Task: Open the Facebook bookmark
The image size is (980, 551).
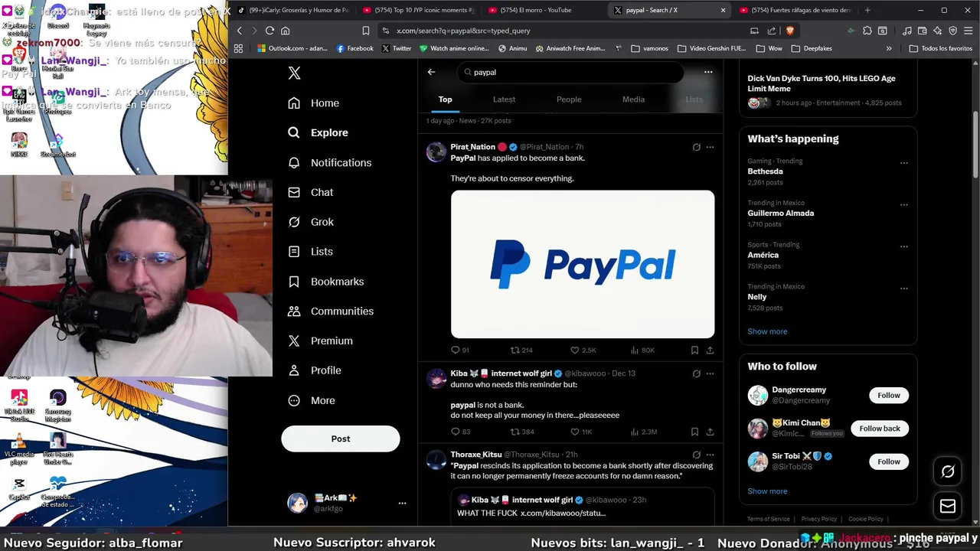Action: 354,48
